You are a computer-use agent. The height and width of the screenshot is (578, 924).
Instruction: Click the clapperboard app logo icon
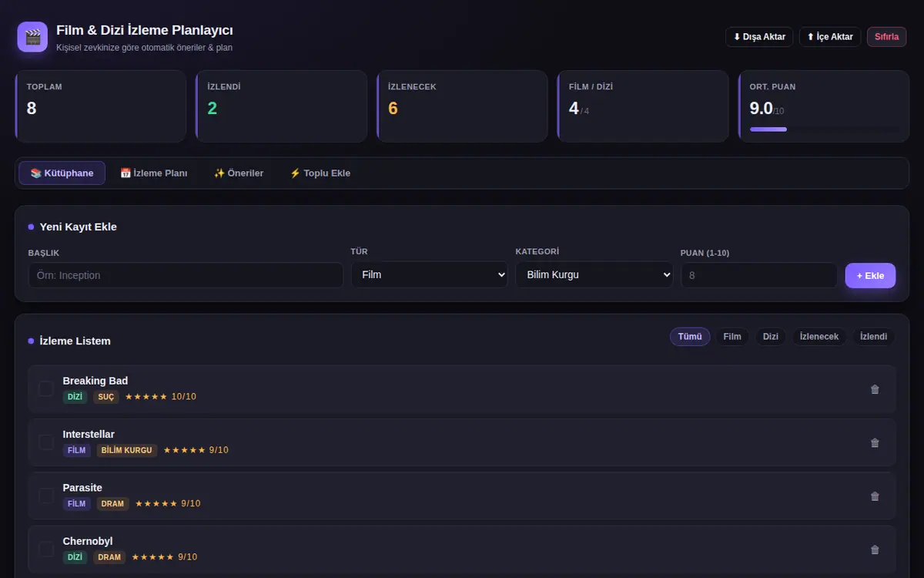click(32, 36)
